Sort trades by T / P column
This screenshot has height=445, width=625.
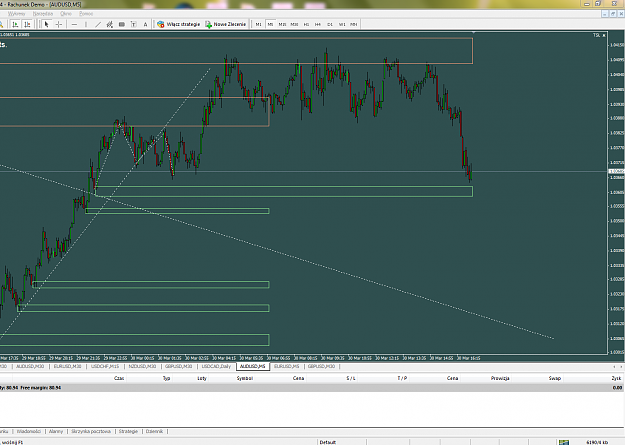(x=402, y=378)
